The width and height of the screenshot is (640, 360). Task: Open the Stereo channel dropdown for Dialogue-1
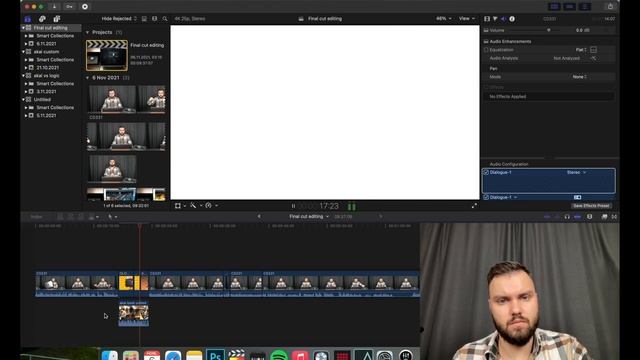tap(576, 173)
